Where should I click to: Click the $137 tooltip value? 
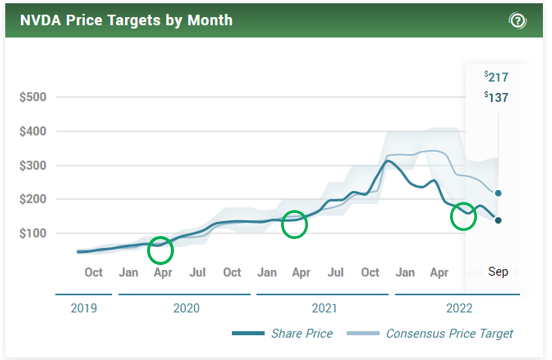[496, 97]
